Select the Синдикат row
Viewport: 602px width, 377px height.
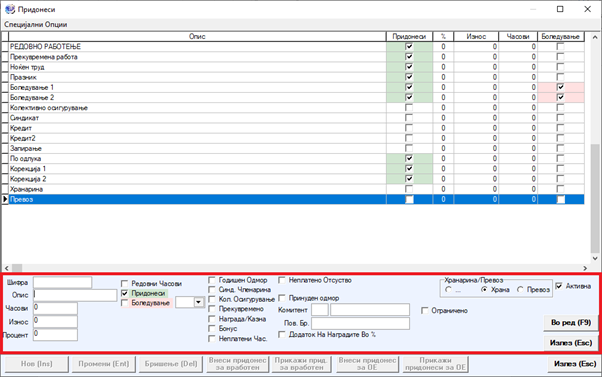[x=197, y=118]
